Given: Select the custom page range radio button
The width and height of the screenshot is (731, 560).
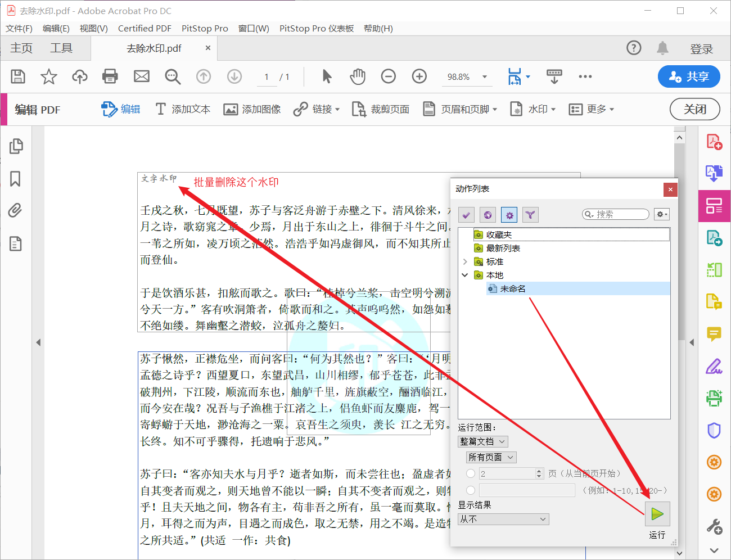Looking at the screenshot, I should click(471, 490).
